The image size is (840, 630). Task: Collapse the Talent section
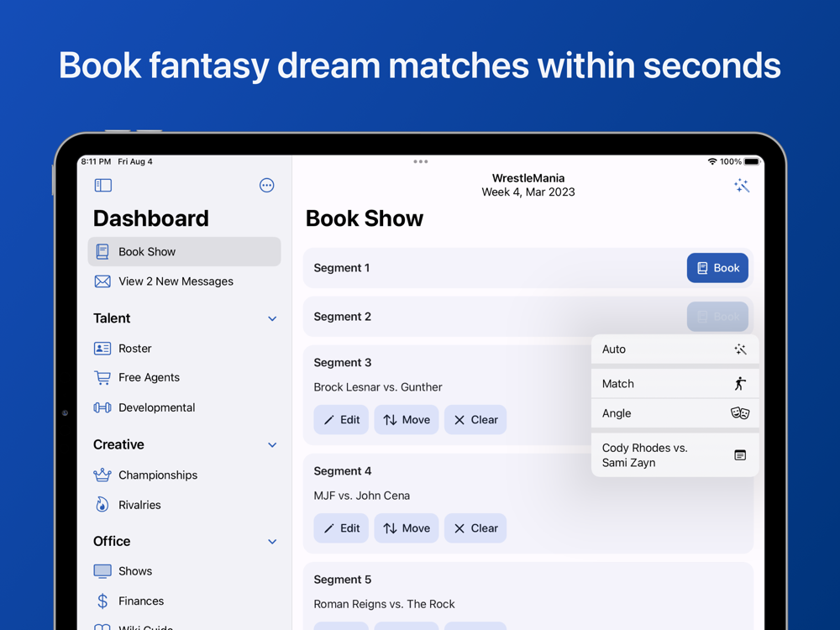pyautogui.click(x=272, y=318)
